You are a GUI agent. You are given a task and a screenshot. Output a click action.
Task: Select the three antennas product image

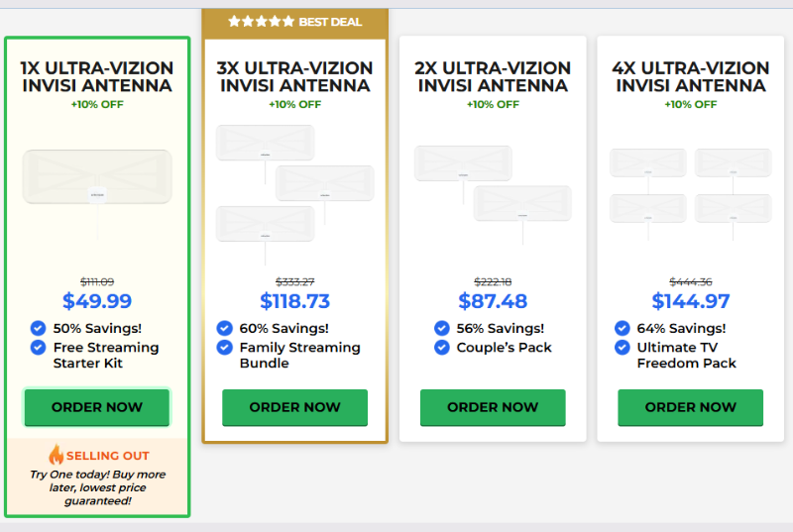294,194
